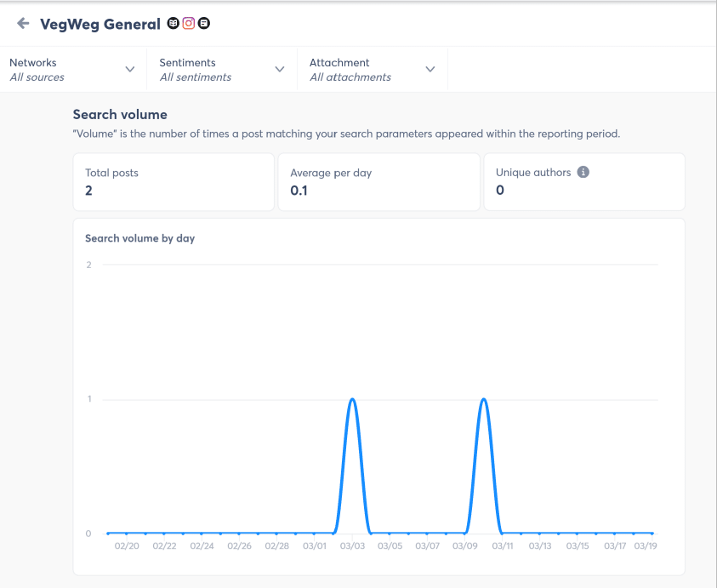This screenshot has height=588, width=717.
Task: Click the Search volume by day chart title
Action: click(x=139, y=238)
